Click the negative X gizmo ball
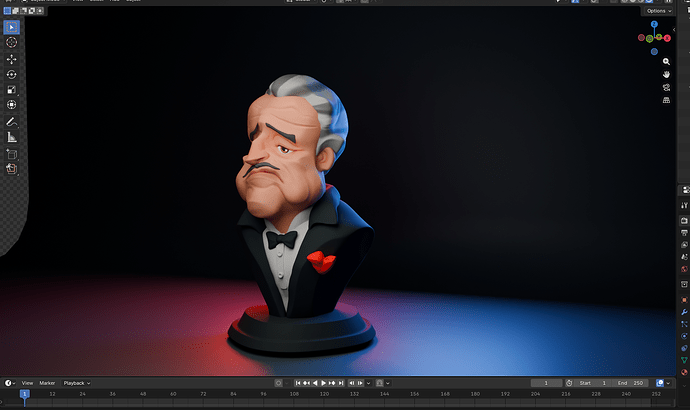 642,38
